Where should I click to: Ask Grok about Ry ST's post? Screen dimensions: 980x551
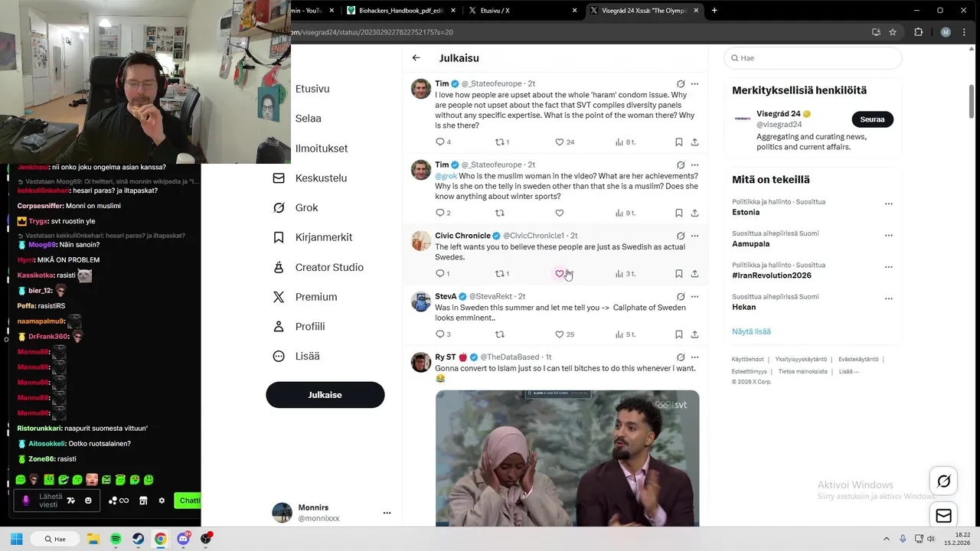(x=680, y=357)
